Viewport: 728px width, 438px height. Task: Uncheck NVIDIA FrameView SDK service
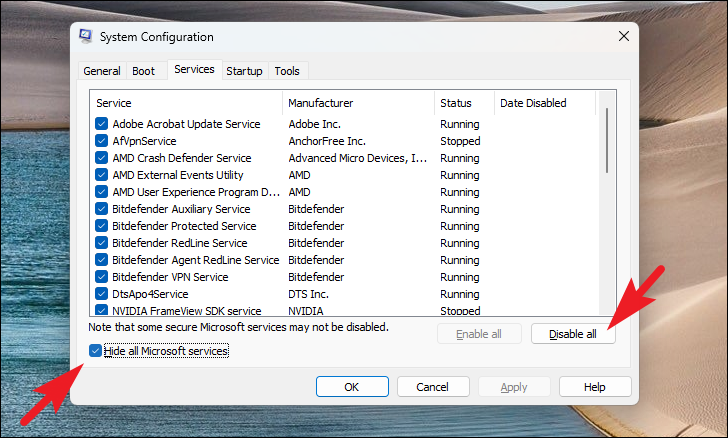[102, 311]
